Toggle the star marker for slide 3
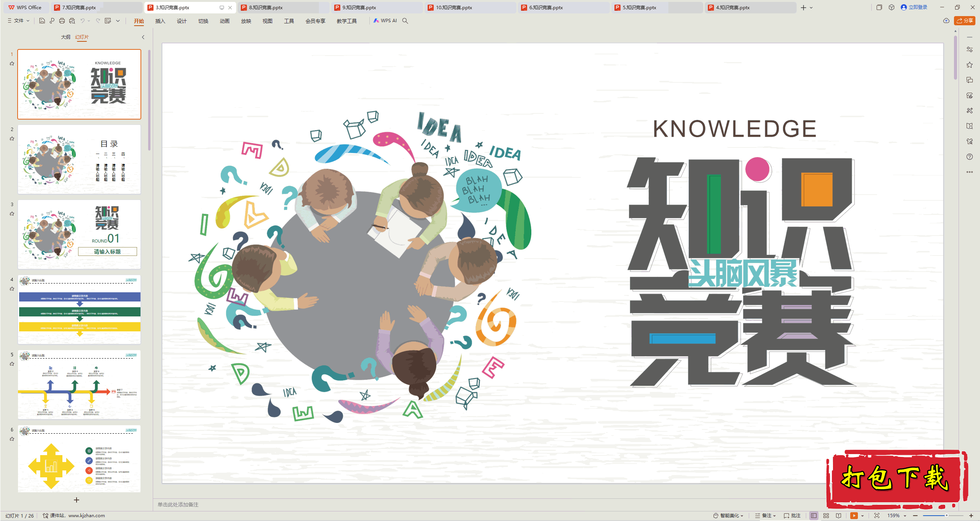 tap(12, 214)
